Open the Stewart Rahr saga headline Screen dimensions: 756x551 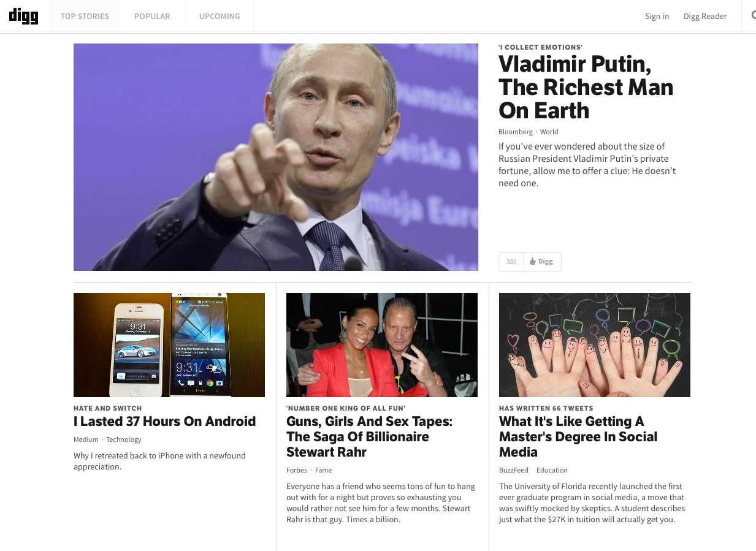tap(369, 437)
